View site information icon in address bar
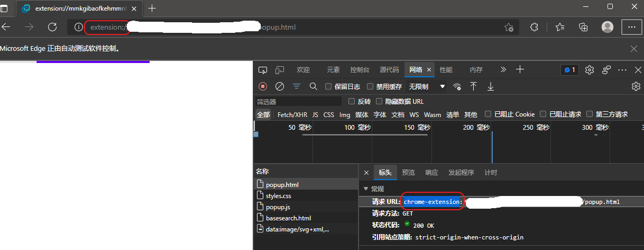The image size is (644, 250). (x=78, y=27)
